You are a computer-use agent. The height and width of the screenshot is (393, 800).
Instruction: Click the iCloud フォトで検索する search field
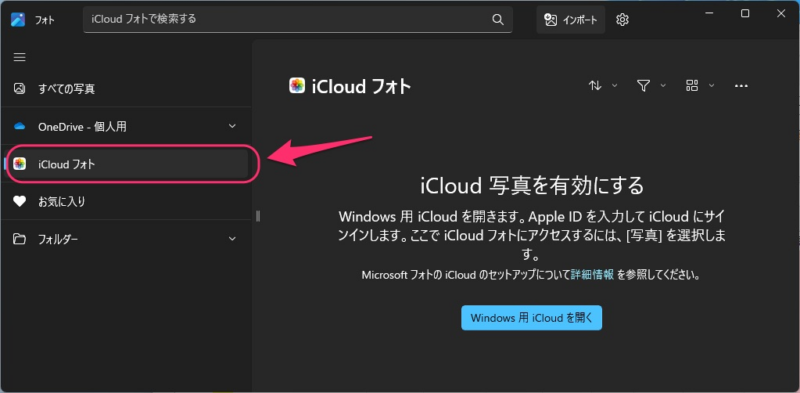tap(298, 19)
